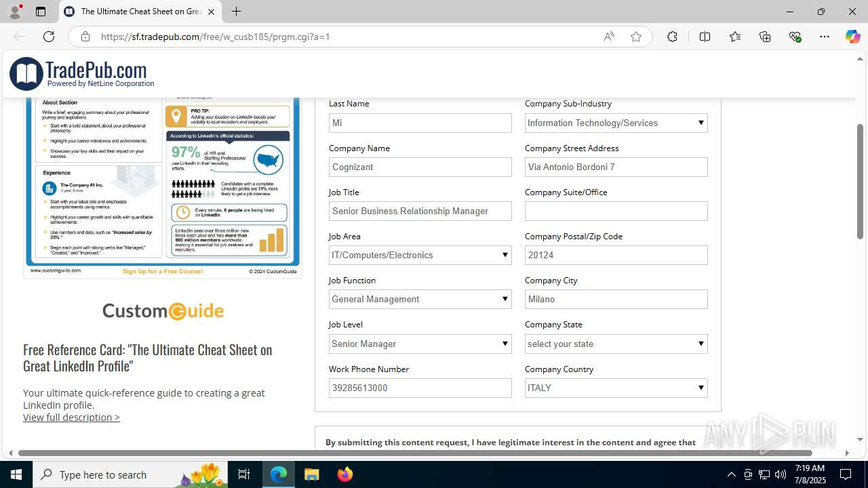This screenshot has height=488, width=868.
Task: Click the horizontal page scrollbar
Action: (415, 453)
